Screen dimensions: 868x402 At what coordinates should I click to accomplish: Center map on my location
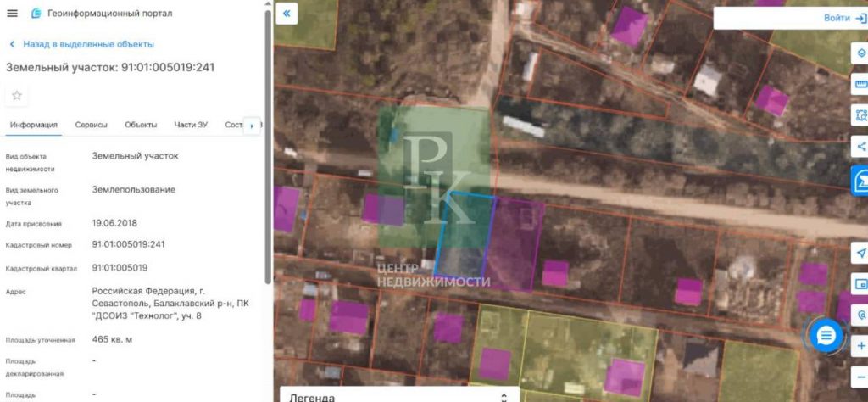point(860,254)
